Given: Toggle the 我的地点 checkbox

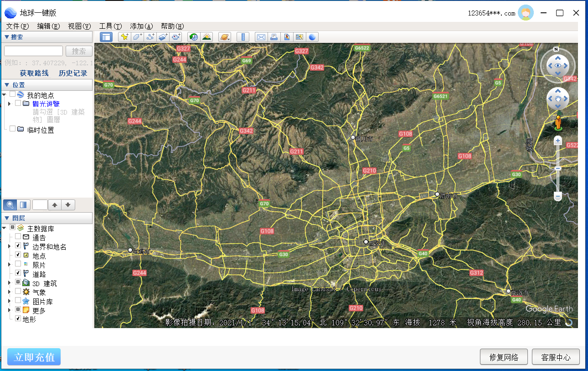Looking at the screenshot, I should [12, 94].
